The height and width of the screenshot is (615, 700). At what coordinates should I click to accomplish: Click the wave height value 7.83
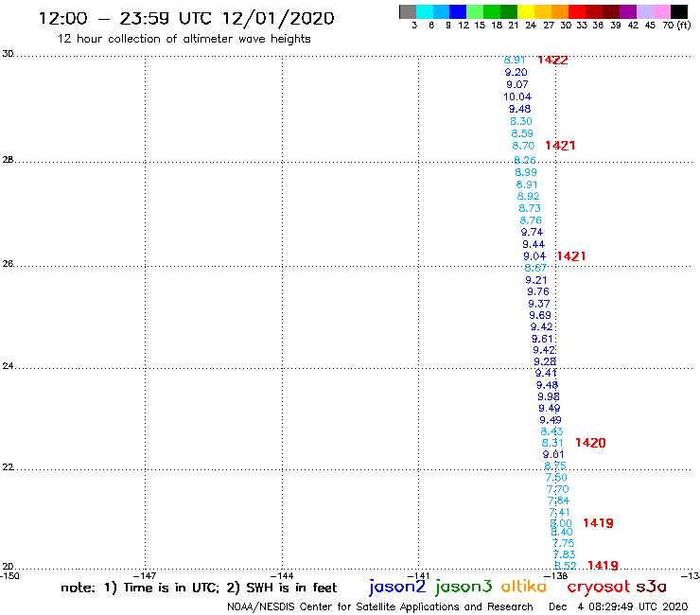point(565,554)
